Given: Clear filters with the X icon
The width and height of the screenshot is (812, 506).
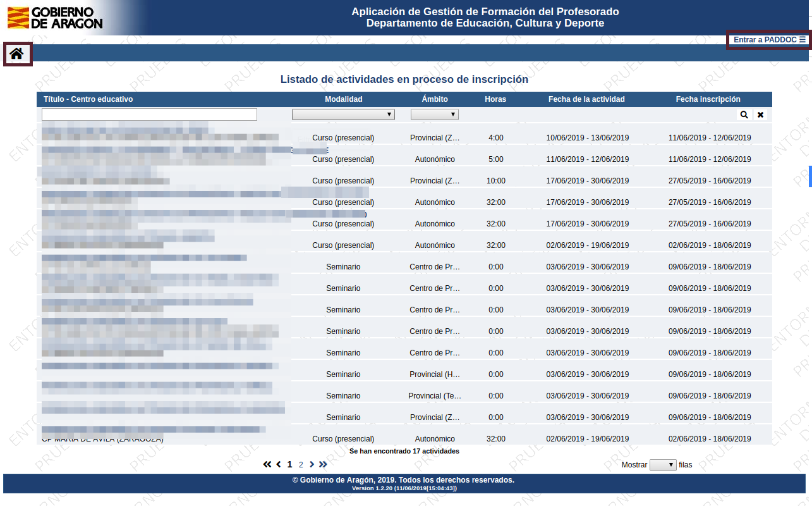Looking at the screenshot, I should point(760,114).
